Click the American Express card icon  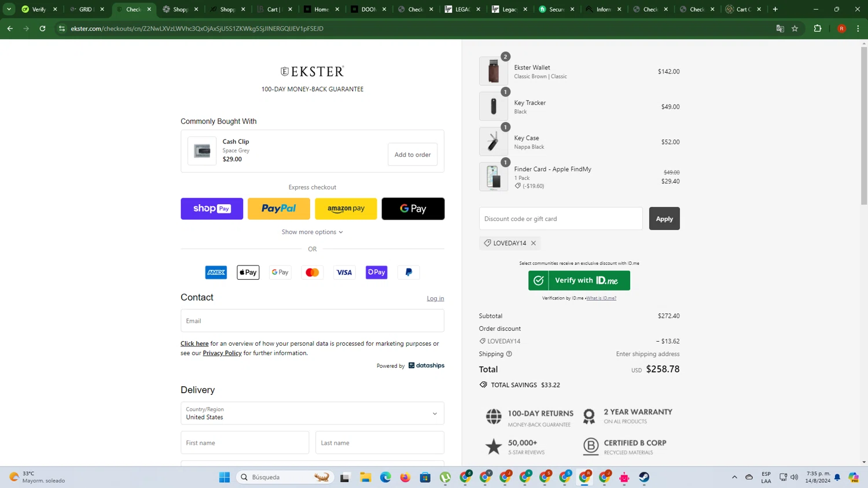[216, 272]
